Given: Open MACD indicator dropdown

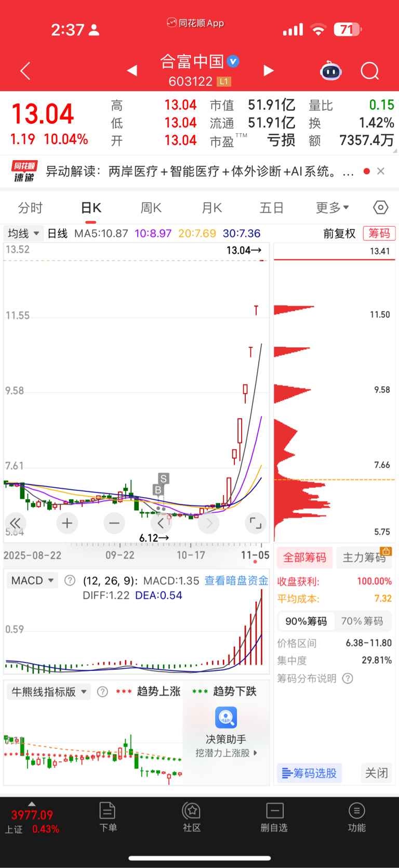Looking at the screenshot, I should [32, 580].
